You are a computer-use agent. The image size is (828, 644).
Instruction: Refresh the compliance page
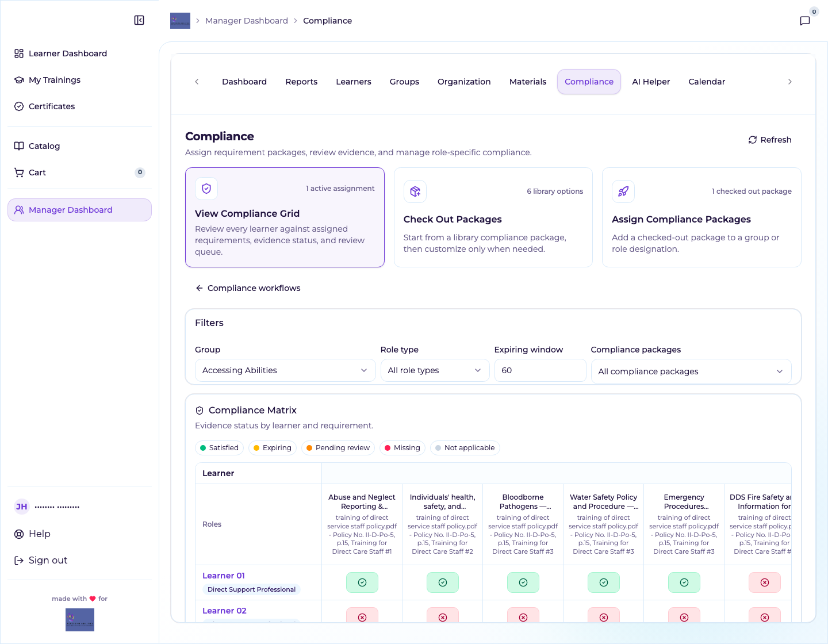(769, 140)
